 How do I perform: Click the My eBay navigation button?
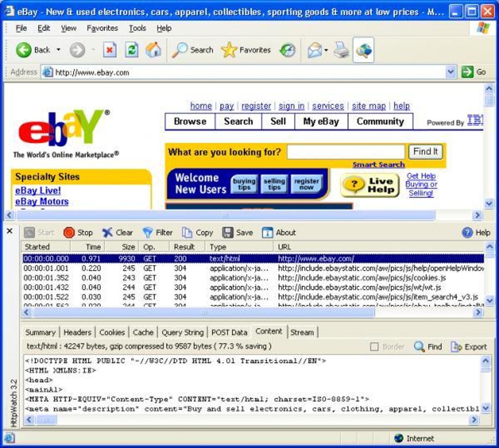(x=321, y=122)
